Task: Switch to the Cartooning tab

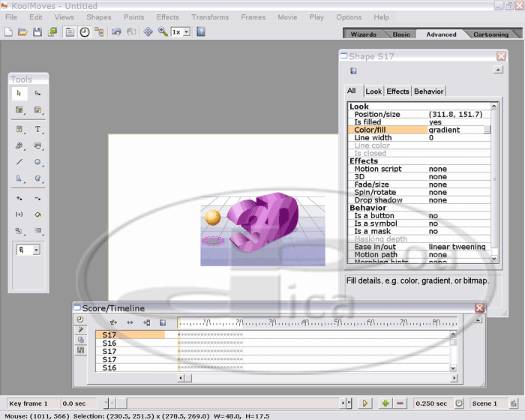Action: click(x=490, y=34)
